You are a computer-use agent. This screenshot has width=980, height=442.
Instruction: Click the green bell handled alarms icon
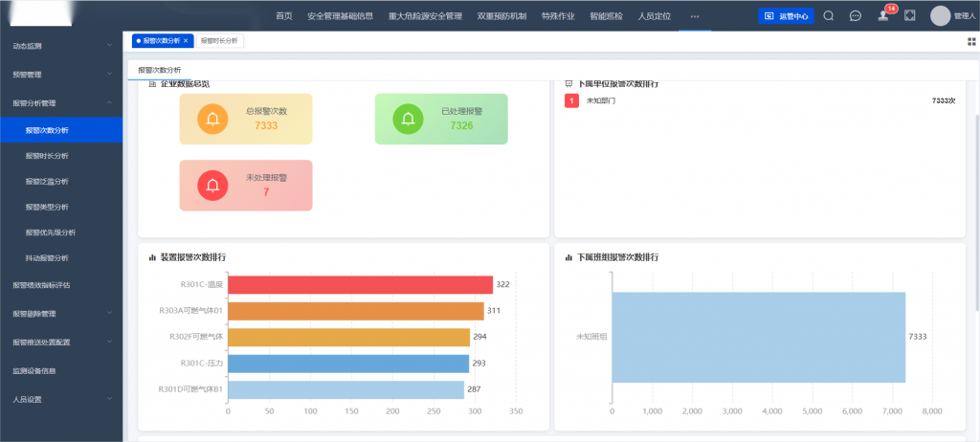coord(408,120)
